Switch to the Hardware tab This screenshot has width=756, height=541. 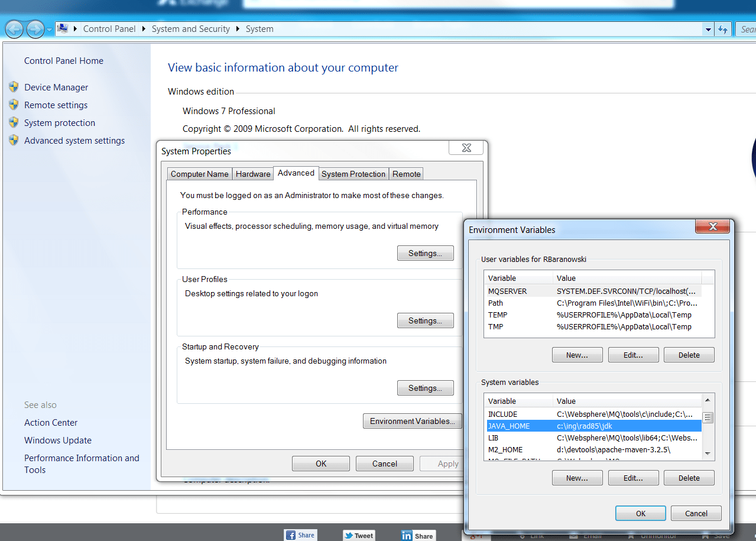(x=252, y=173)
